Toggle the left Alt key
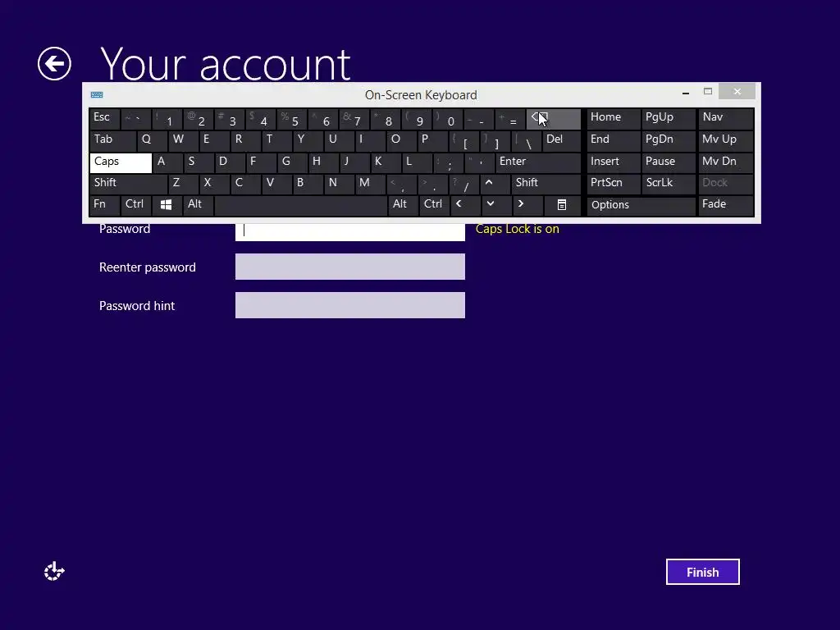 [199, 205]
